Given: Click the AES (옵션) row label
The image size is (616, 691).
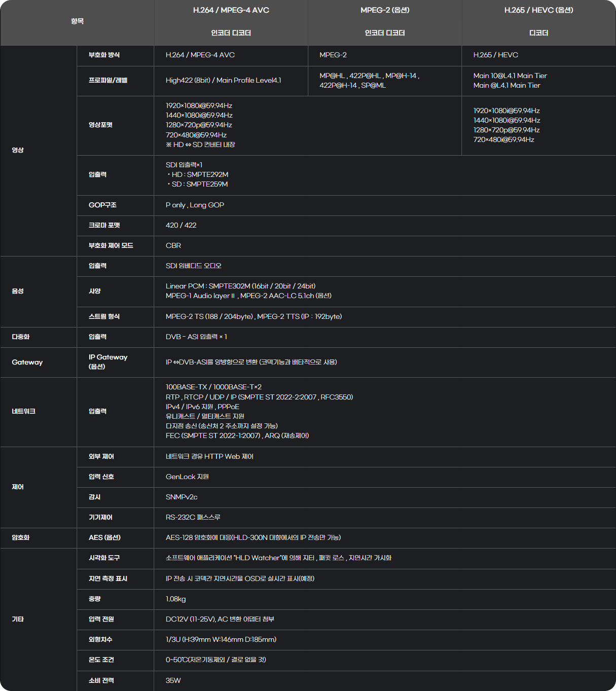Looking at the screenshot, I should pos(104,537).
